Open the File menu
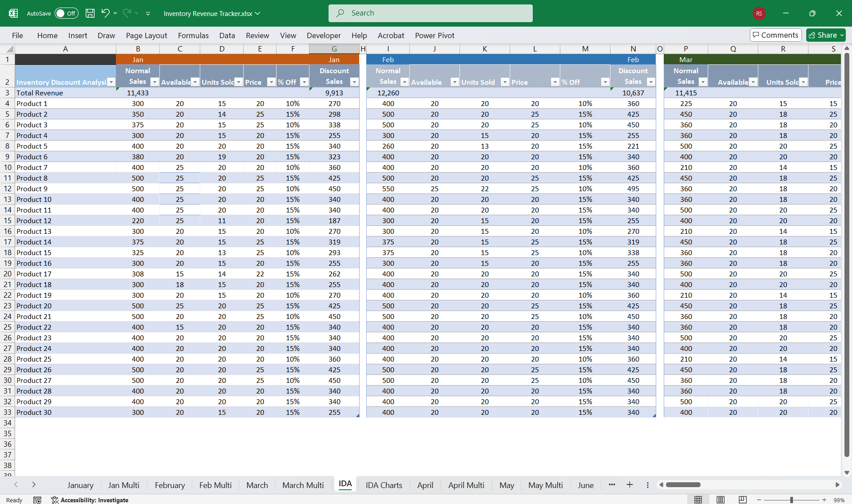The image size is (852, 504). click(18, 35)
